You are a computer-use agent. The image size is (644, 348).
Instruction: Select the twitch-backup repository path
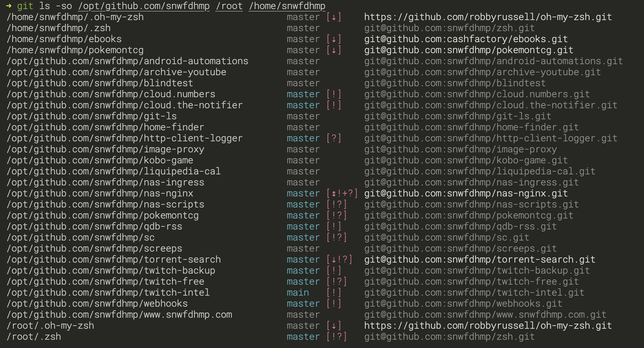click(111, 271)
